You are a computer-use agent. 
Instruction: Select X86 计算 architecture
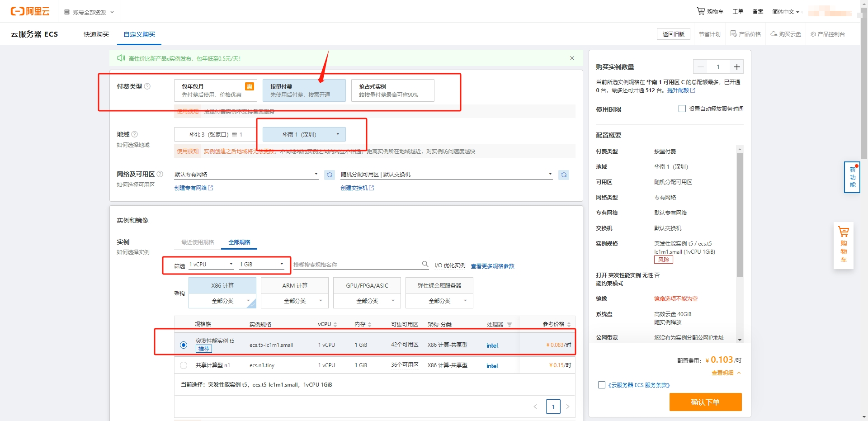[x=222, y=285]
